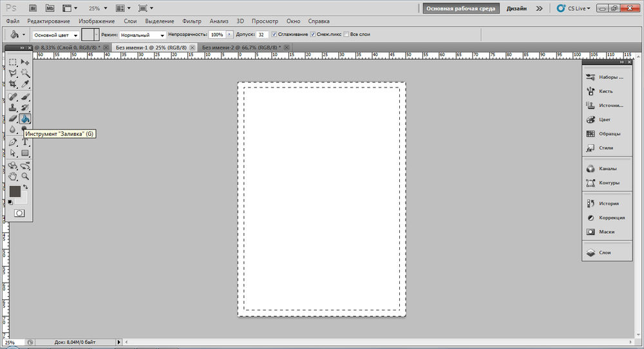Image resolution: width=644 pixels, height=349 pixels.
Task: Select the Zoom magnifier tool
Action: [25, 176]
